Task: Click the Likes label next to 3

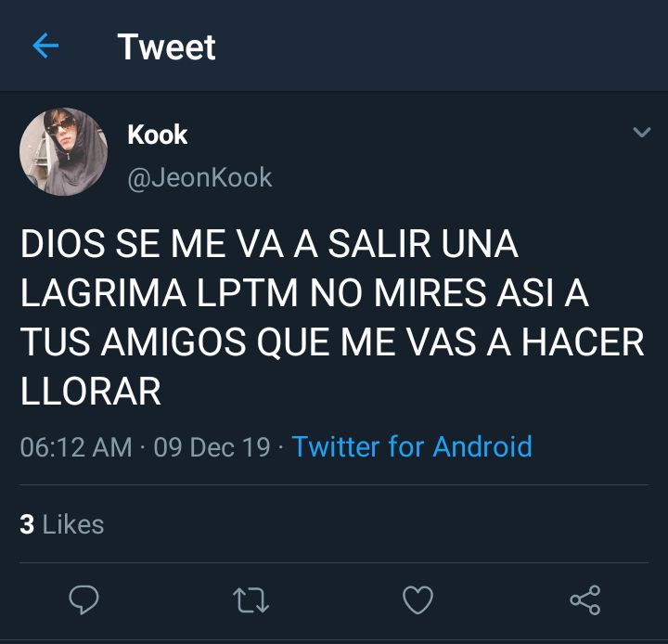Action: (x=73, y=524)
